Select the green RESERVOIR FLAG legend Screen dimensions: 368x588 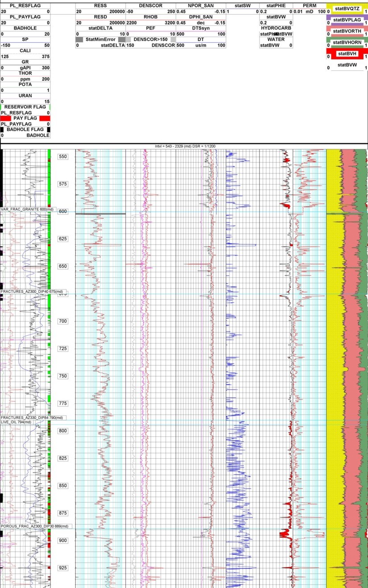25,107
